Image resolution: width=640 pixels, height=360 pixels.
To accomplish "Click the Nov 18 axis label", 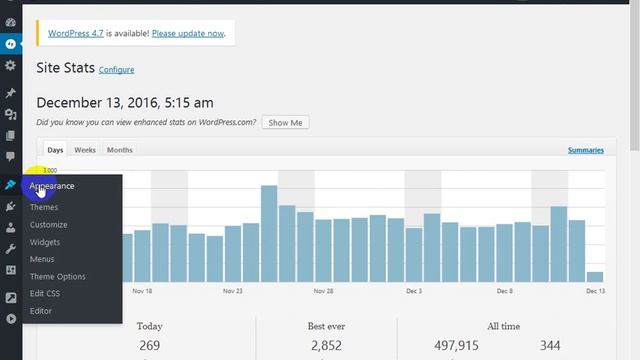I will pos(142,291).
